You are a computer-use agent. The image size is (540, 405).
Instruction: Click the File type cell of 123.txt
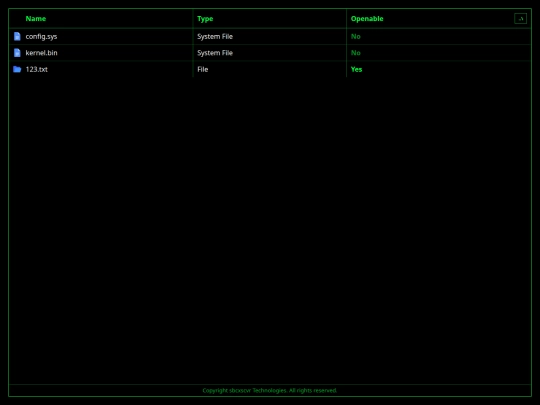tap(202, 69)
